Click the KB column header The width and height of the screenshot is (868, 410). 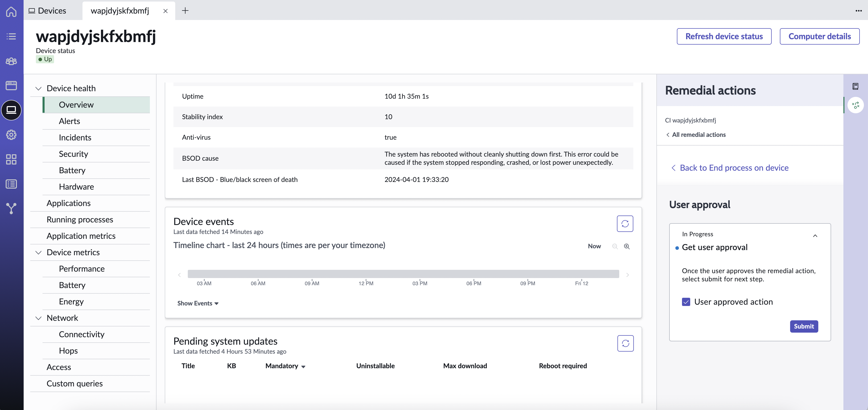click(231, 366)
